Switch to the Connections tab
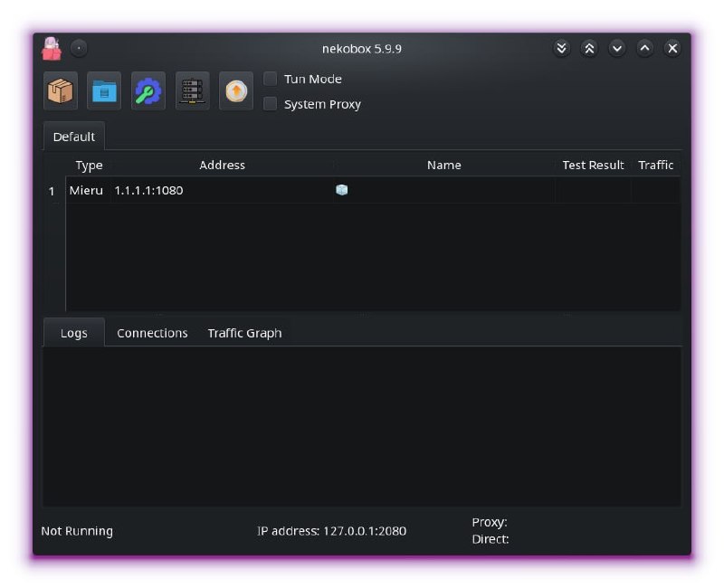Viewport: 724px width, 588px height. point(152,333)
